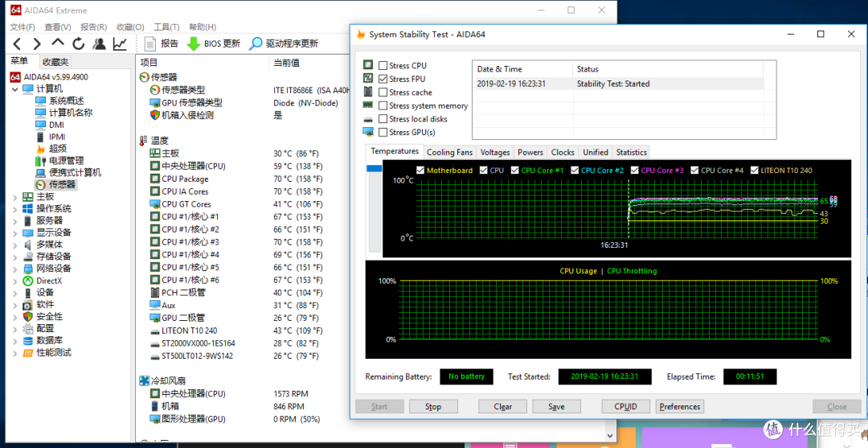Switch to the Statistics tab
The height and width of the screenshot is (448, 868).
(632, 152)
